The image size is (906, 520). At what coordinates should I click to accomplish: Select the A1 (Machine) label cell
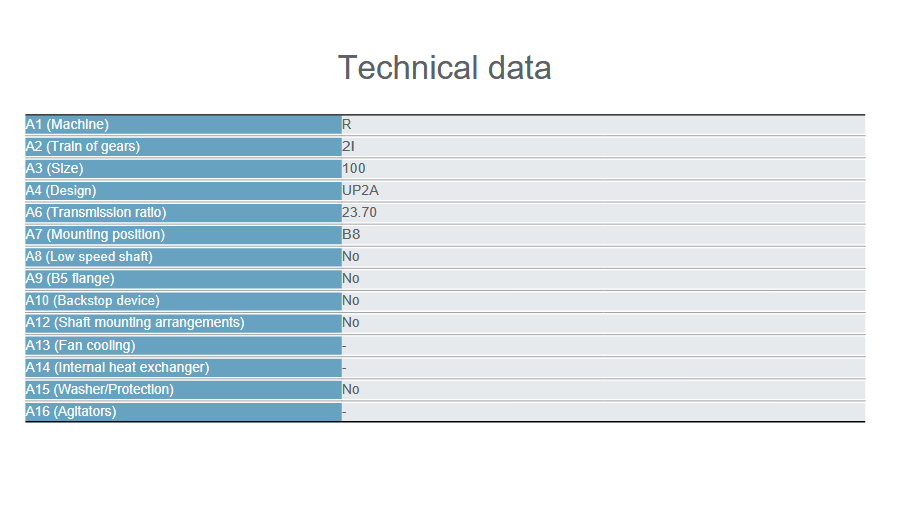(x=183, y=125)
